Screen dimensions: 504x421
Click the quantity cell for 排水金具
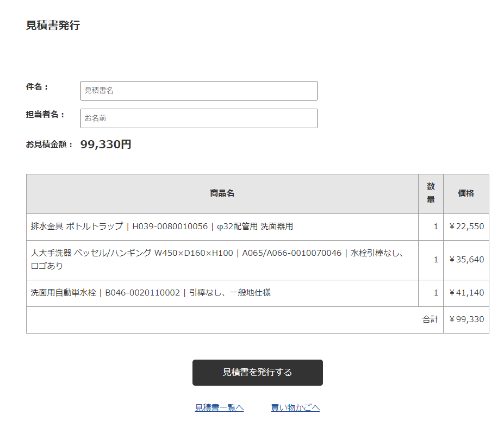(431, 227)
